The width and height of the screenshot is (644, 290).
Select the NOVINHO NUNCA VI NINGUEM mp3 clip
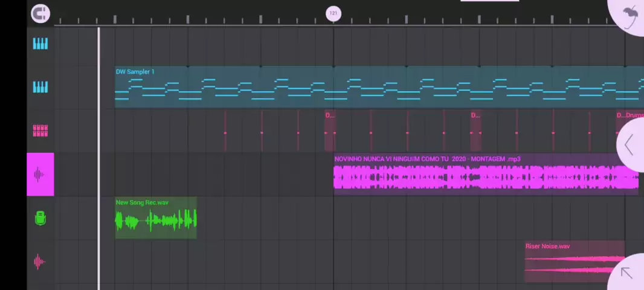483,175
